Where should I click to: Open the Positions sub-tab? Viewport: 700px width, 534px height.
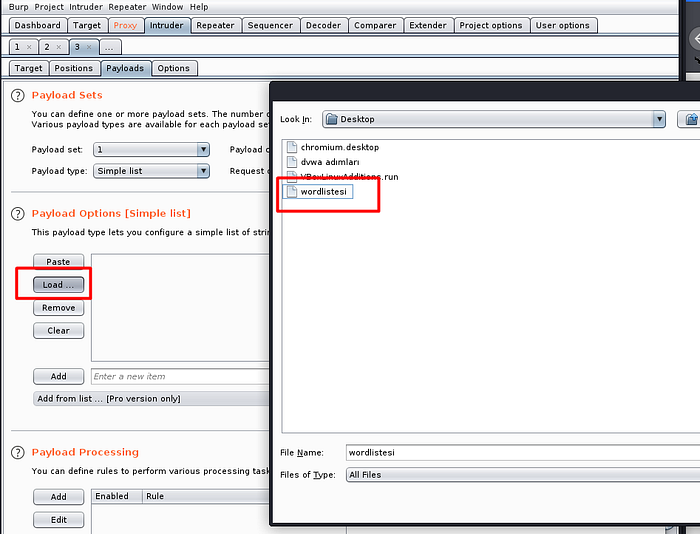tap(74, 68)
